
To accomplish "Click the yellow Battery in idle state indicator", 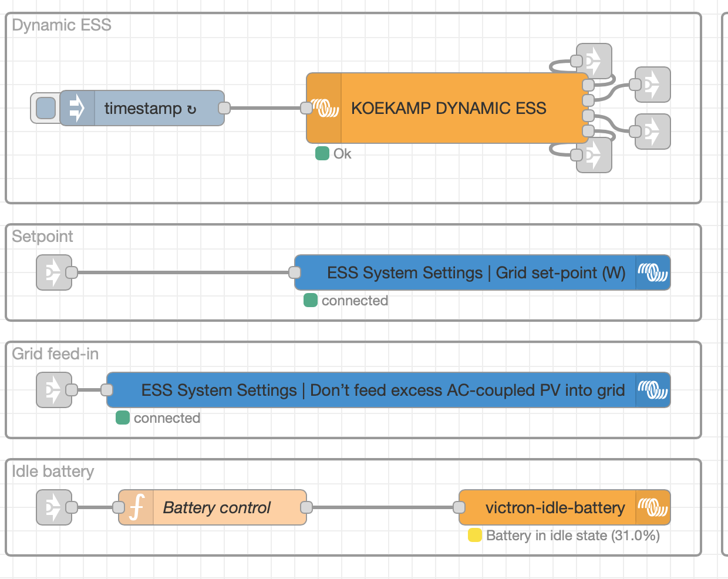I will point(475,536).
